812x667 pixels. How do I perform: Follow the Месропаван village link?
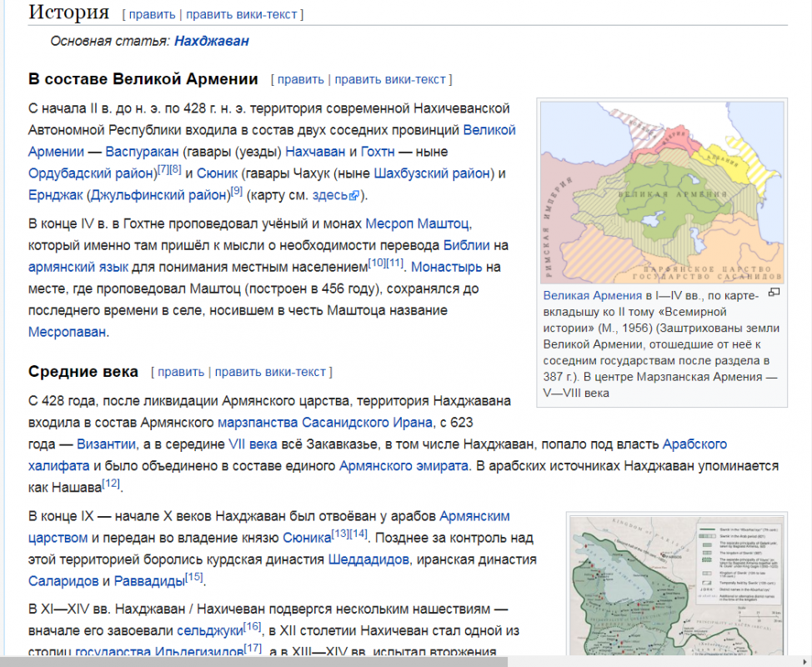(68, 332)
